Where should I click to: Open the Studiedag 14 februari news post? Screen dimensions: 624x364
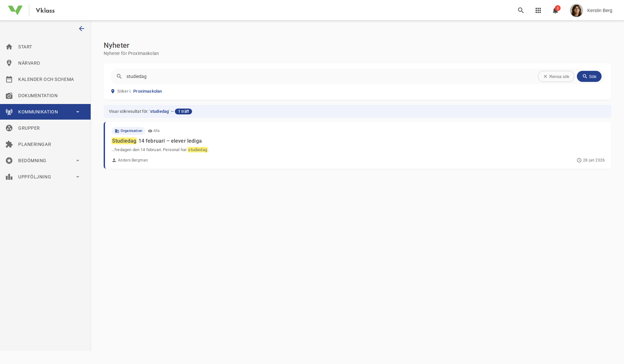157,141
